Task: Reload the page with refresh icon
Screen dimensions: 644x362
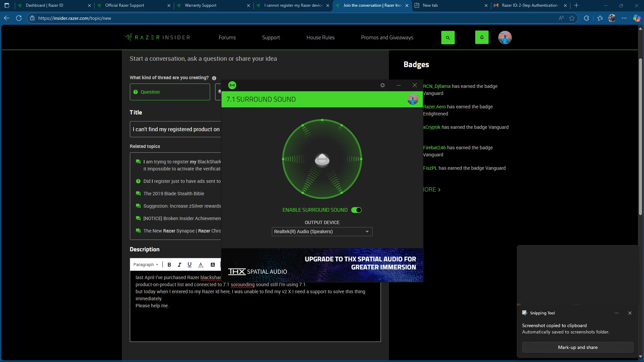Action: pos(19,18)
